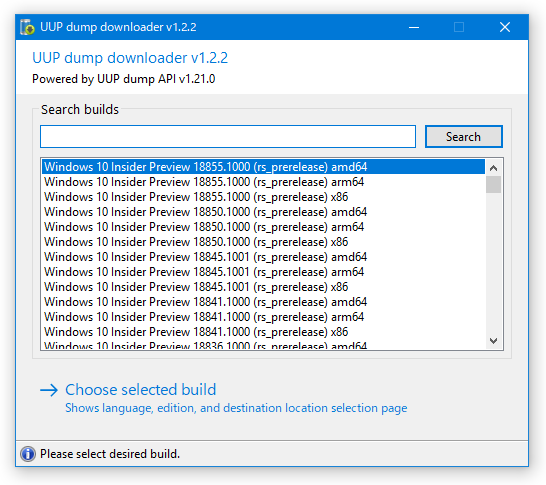546x485 pixels.
Task: Click the scroll up arrow of the build list
Action: pyautogui.click(x=493, y=168)
